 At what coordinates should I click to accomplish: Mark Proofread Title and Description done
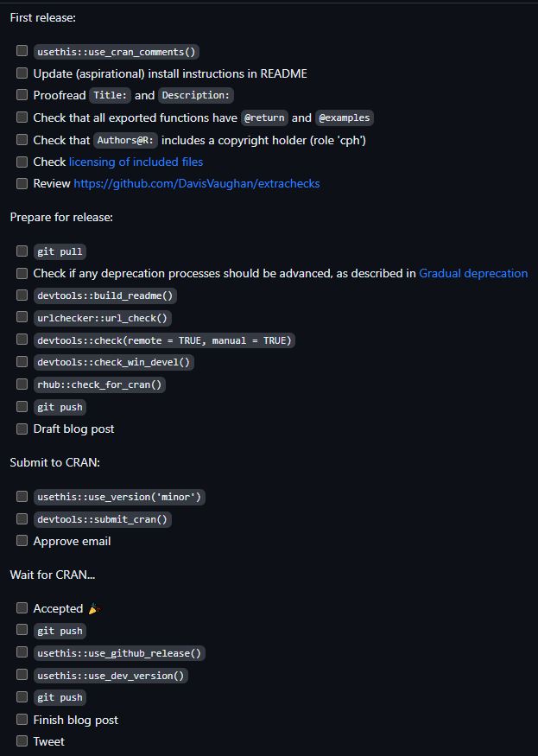point(22,95)
